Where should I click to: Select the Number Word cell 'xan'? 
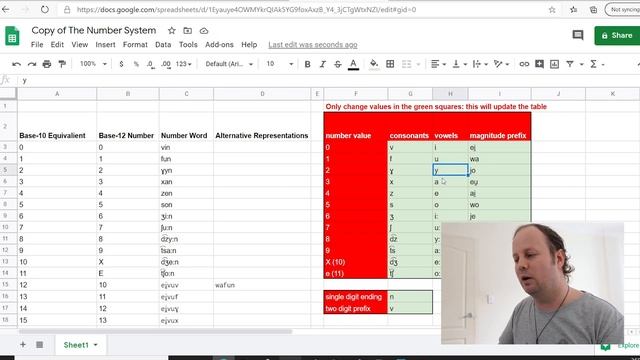click(x=186, y=182)
